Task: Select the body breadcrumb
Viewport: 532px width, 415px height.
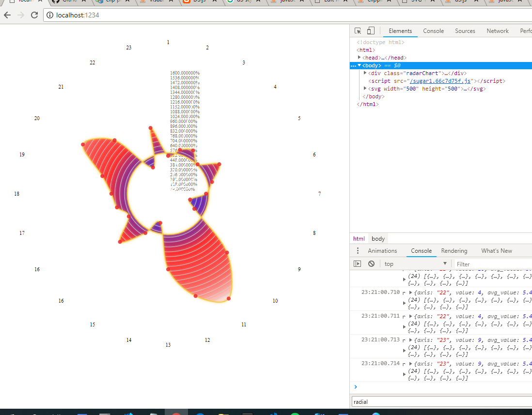Action: click(378, 239)
